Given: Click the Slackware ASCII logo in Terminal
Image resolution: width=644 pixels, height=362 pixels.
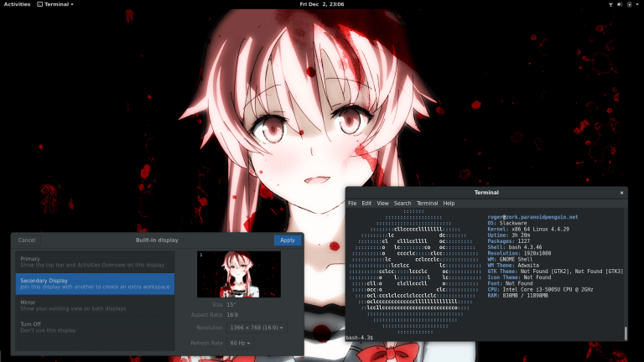Looking at the screenshot, I should [415, 271].
